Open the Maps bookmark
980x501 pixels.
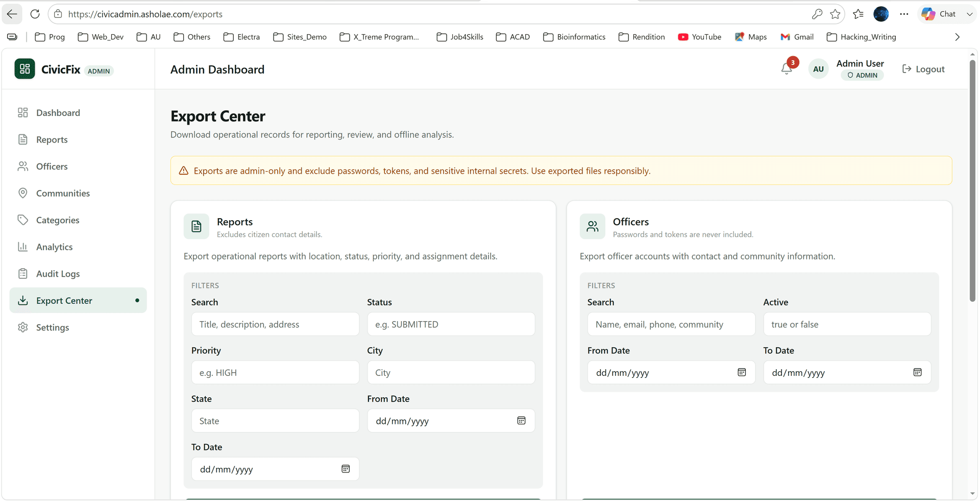751,37
